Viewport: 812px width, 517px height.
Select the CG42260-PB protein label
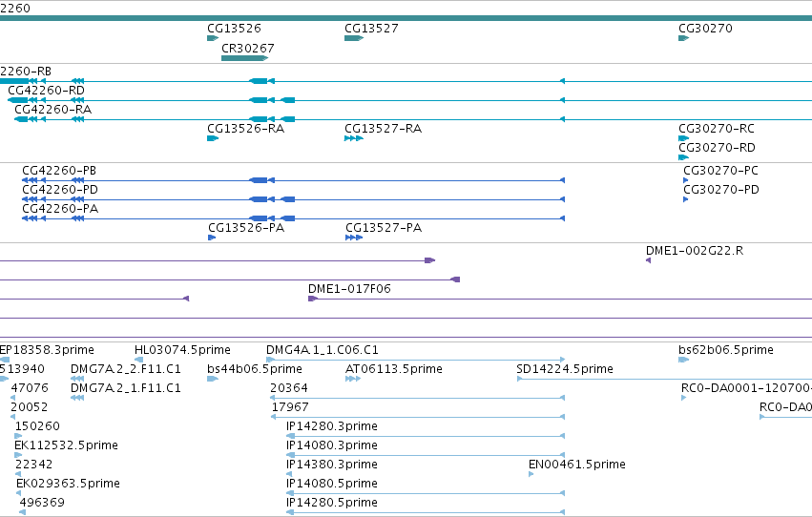(59, 170)
